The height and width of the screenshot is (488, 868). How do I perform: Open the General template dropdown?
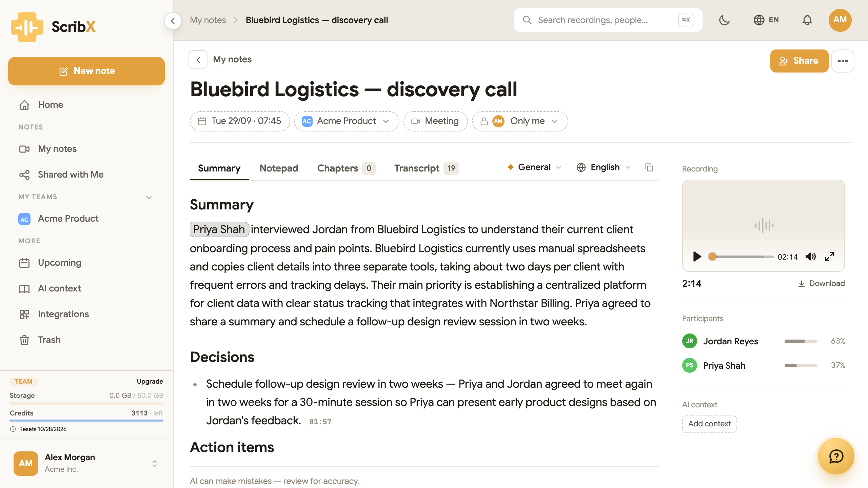click(534, 167)
